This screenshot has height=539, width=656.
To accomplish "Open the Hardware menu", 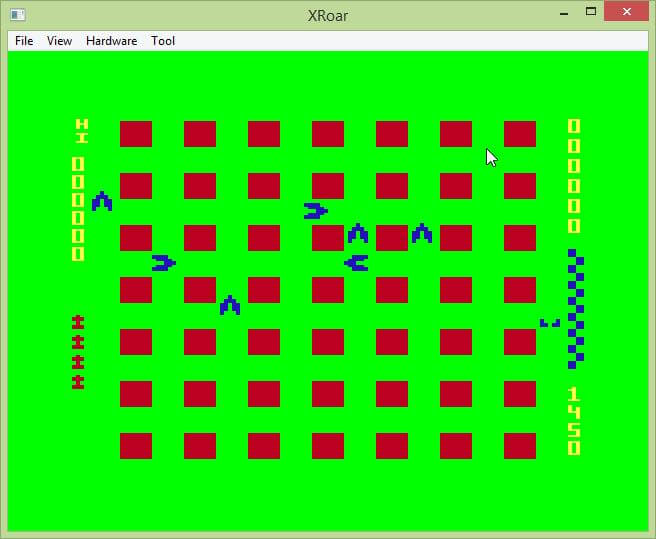I will (x=111, y=41).
